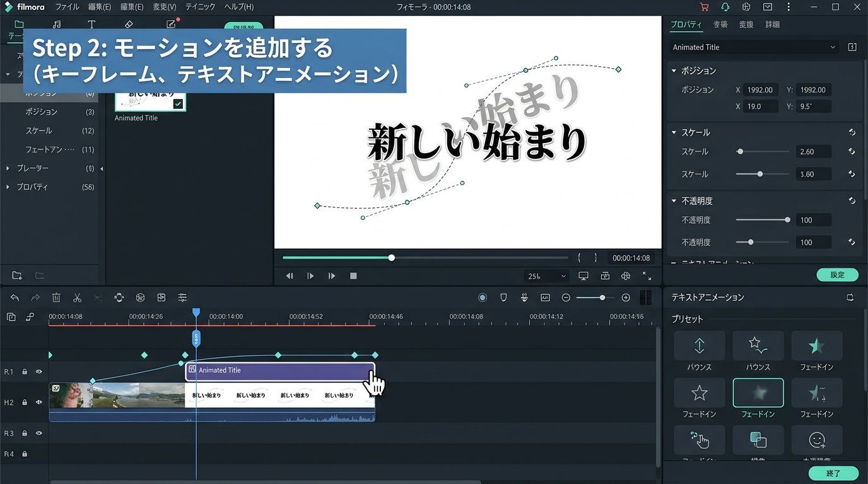Click the shopping cart icon
Screen dimensions: 868x484
click(x=705, y=7)
